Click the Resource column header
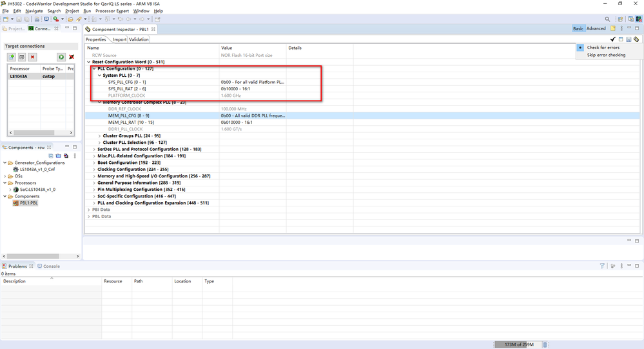Viewport: 644px width, 349px height. click(117, 281)
